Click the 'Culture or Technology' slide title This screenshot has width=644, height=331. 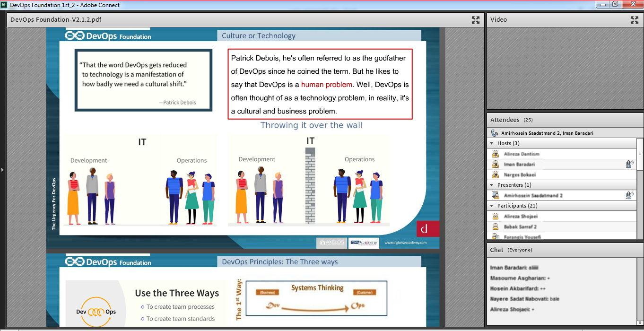259,36
